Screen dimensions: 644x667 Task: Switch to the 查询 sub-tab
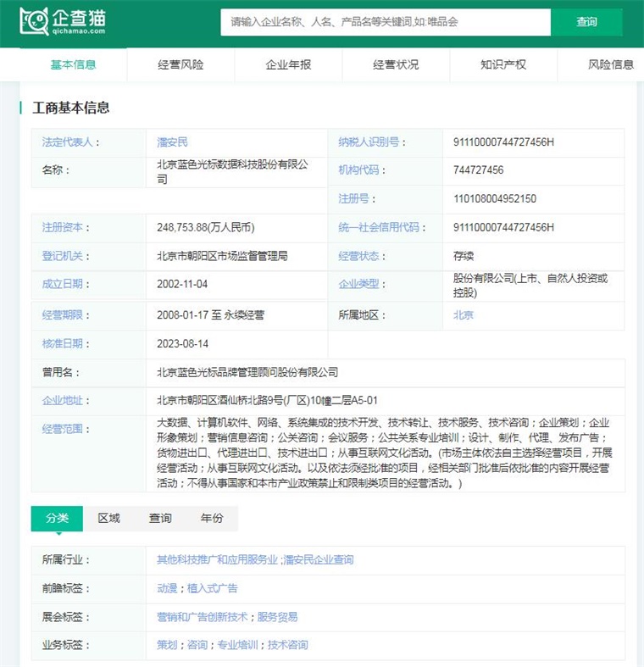click(160, 518)
